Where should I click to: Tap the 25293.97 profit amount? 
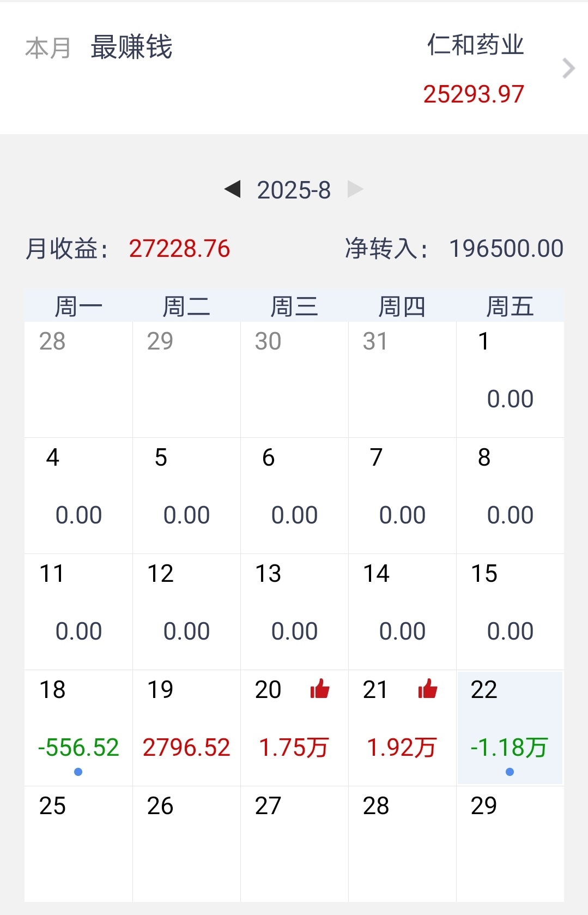474,94
